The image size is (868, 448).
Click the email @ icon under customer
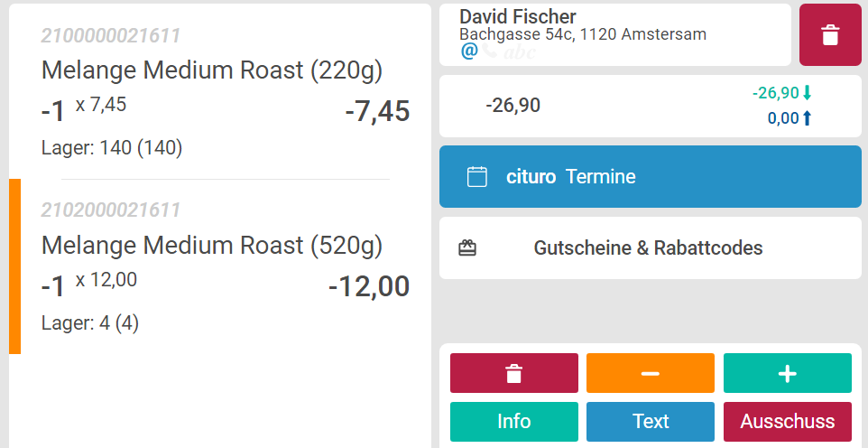468,51
